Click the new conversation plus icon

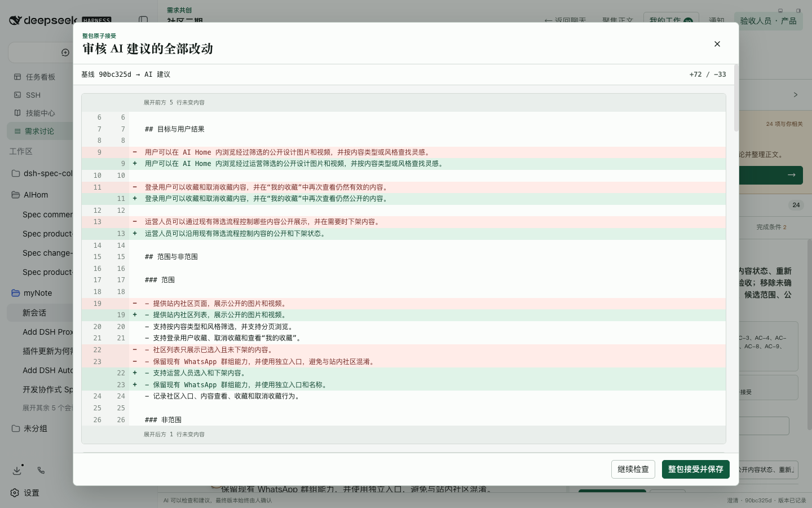(65, 52)
